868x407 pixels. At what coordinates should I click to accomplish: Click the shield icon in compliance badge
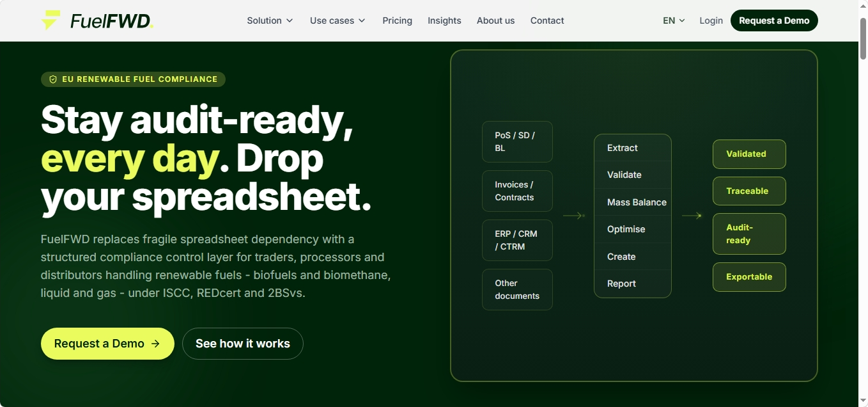53,79
